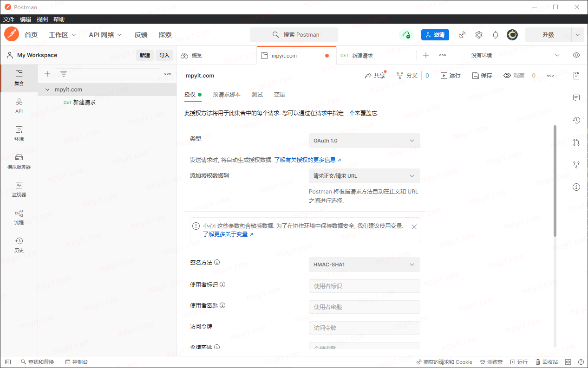Open the 视图 menu

(42, 19)
